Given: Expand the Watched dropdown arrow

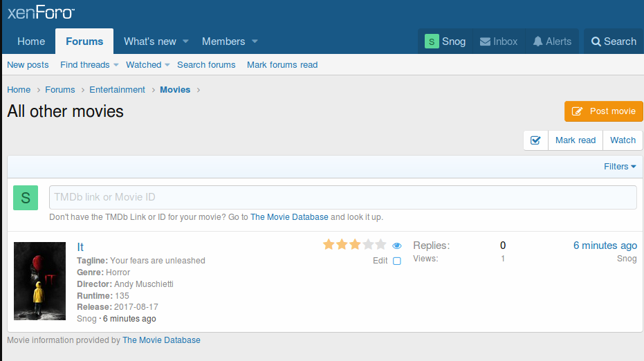Looking at the screenshot, I should (x=167, y=65).
